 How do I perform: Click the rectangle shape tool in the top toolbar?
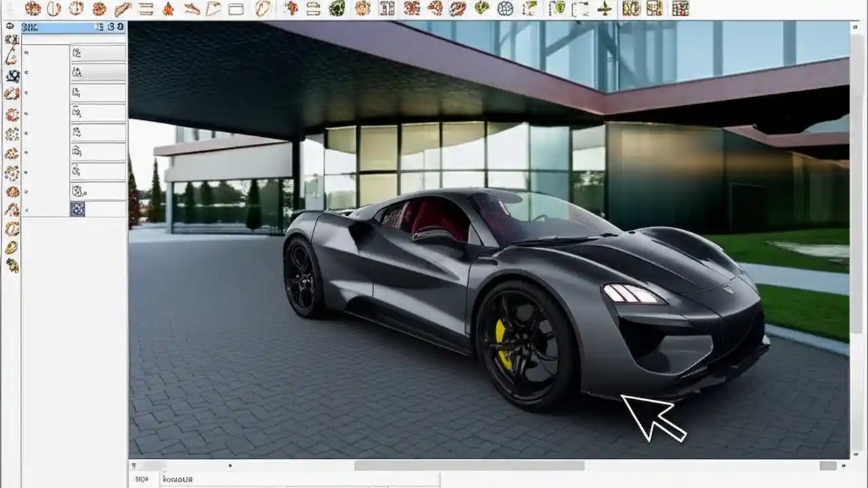click(237, 9)
